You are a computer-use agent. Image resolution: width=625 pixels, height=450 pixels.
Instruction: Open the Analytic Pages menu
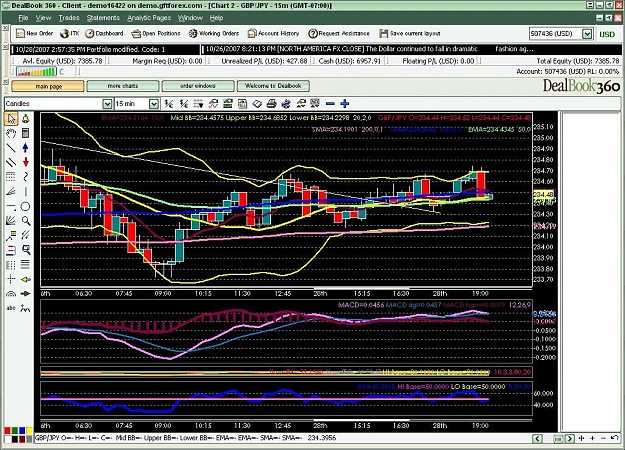tap(149, 18)
